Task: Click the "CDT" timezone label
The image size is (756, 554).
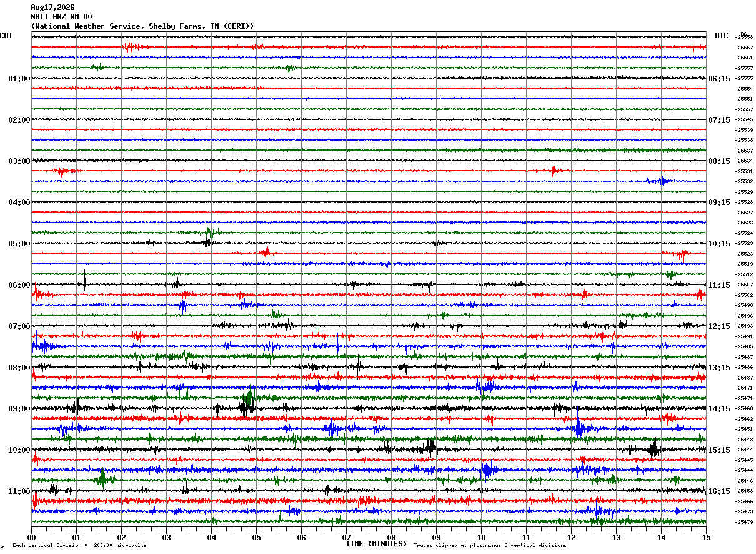Action: [x=6, y=36]
